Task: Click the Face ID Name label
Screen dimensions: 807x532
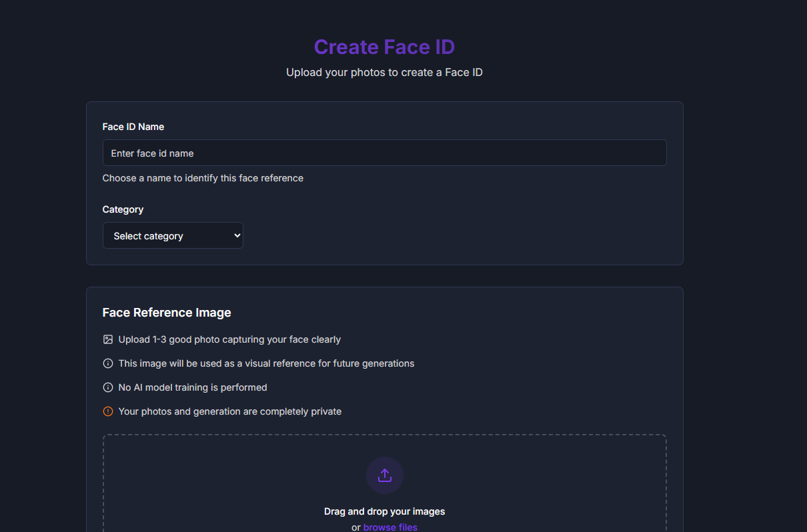Action: pyautogui.click(x=133, y=127)
